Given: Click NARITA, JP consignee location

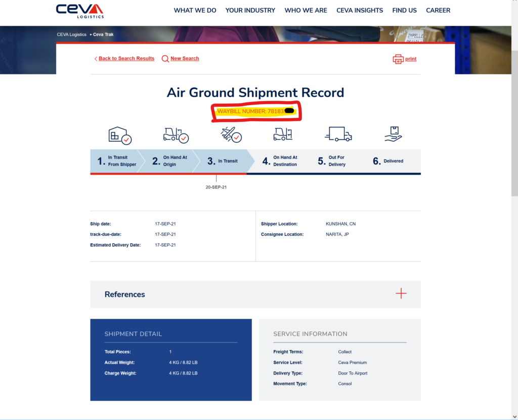Looking at the screenshot, I should point(337,234).
